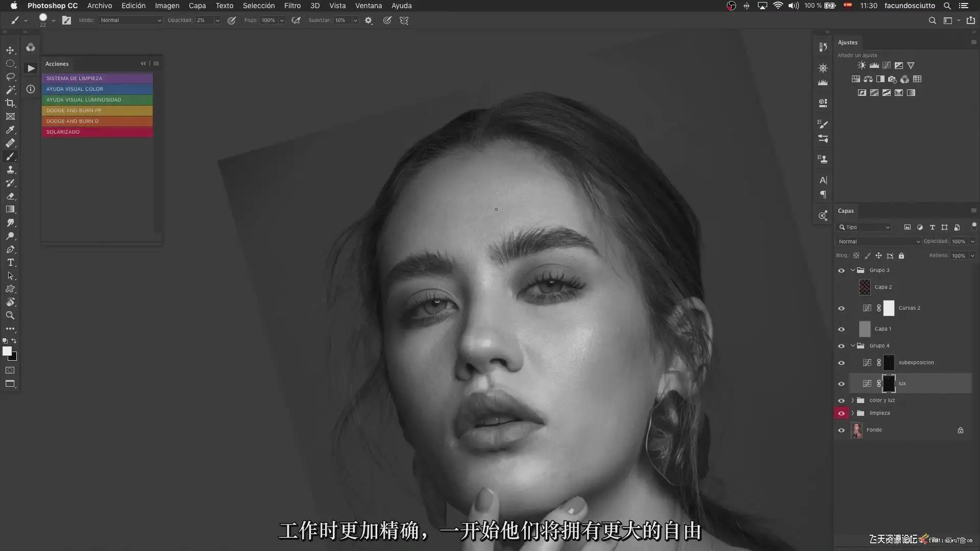Open brush settings gear in options bar
The image size is (980, 551).
tap(369, 20)
